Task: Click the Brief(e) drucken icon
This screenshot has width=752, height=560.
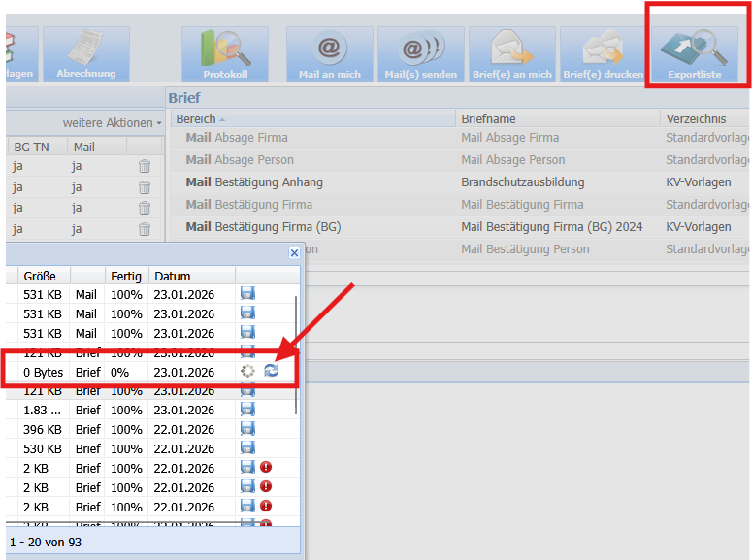Action: point(603,54)
